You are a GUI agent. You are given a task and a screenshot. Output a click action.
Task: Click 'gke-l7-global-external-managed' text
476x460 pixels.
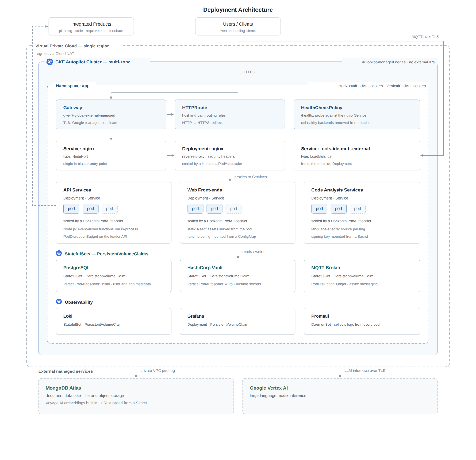pyautogui.click(x=89, y=115)
